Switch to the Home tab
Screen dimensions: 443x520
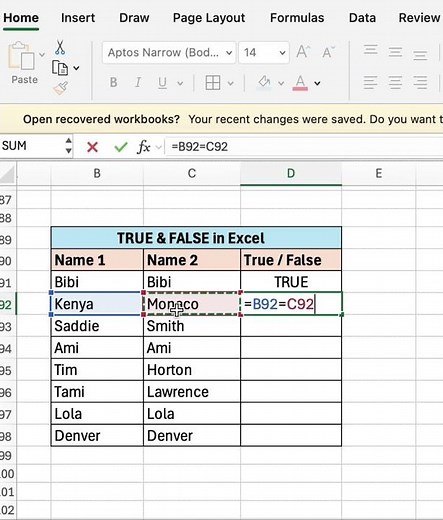(x=21, y=18)
